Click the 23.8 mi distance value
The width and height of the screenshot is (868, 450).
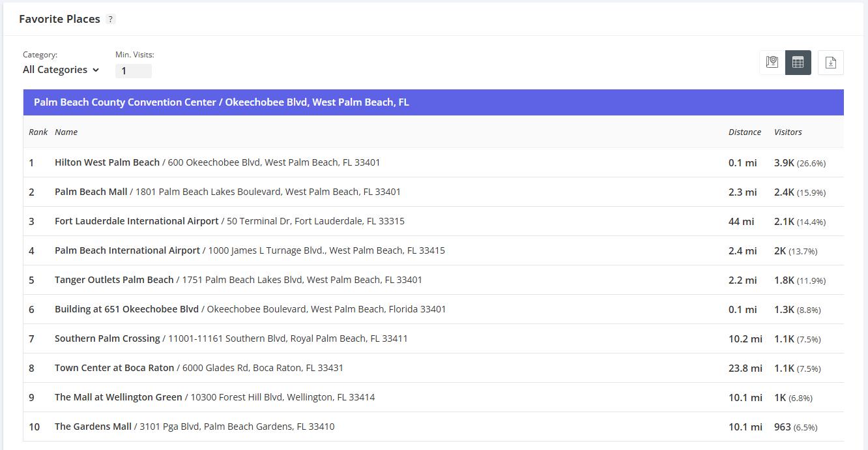pos(745,368)
